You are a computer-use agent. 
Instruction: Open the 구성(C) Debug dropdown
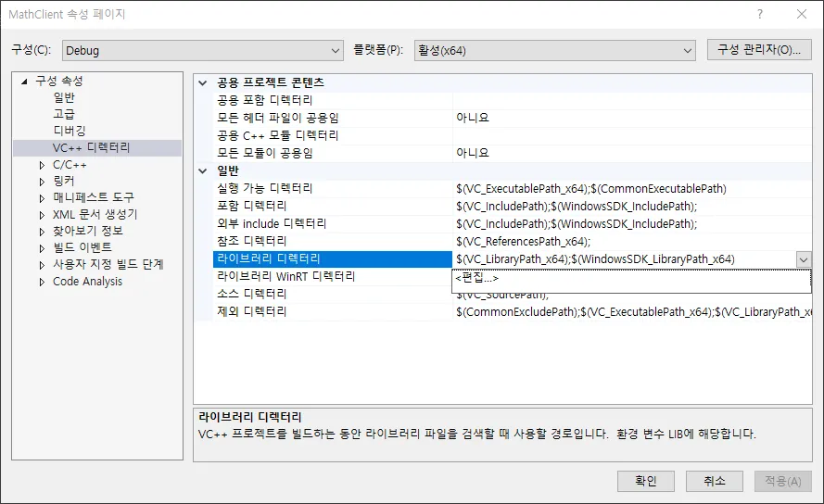pos(202,50)
